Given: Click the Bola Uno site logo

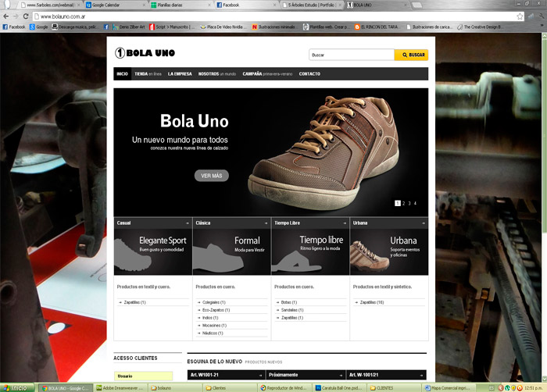Looking at the screenshot, I should click(145, 53).
